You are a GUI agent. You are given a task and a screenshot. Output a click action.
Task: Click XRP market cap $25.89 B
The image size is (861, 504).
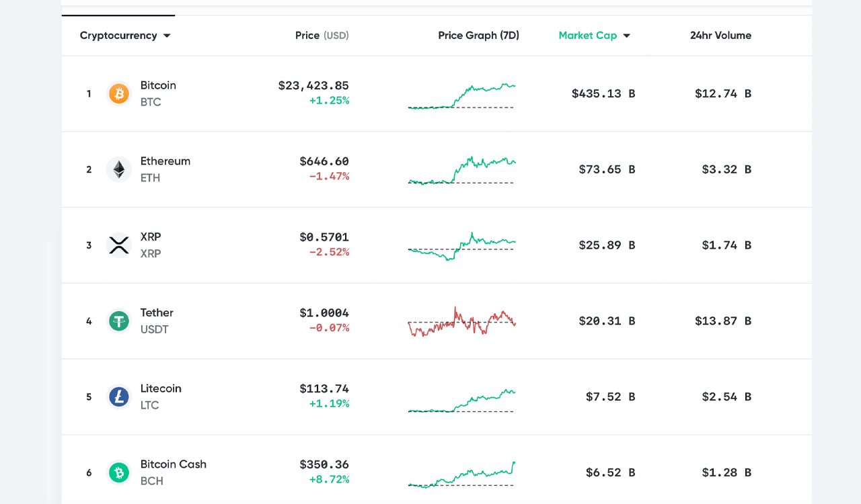[x=607, y=245]
